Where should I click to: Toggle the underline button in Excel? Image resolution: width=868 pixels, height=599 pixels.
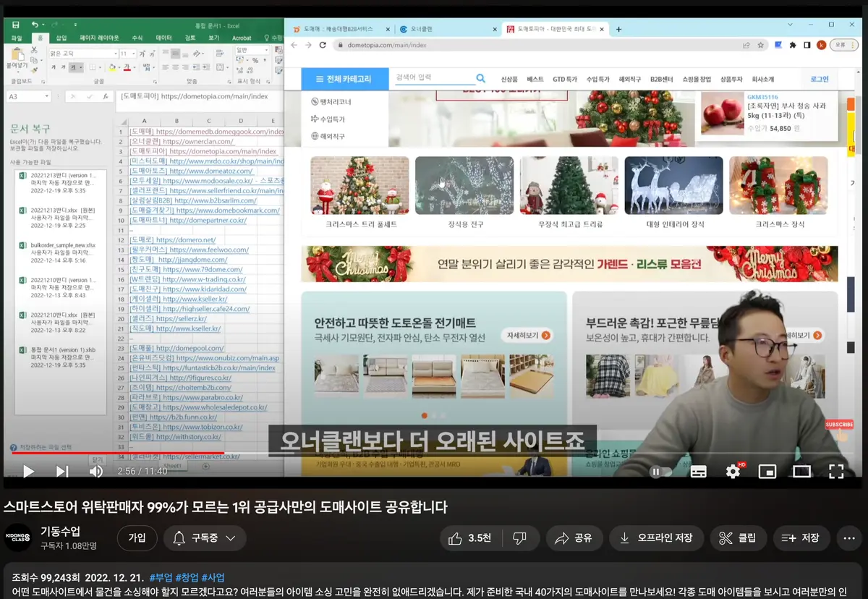click(x=75, y=67)
